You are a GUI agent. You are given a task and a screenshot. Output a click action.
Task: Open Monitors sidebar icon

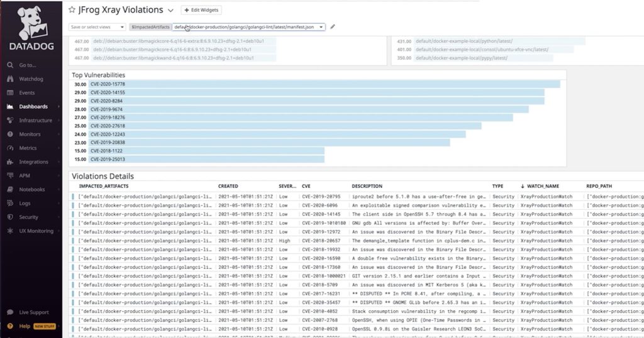[x=10, y=134]
